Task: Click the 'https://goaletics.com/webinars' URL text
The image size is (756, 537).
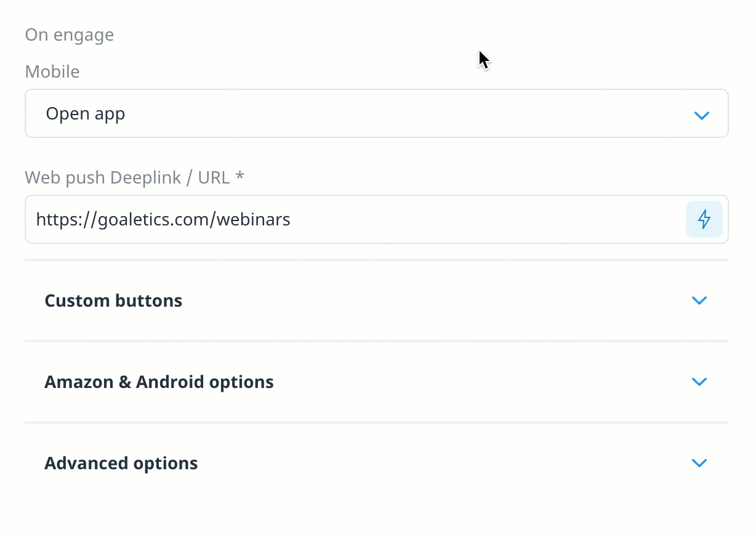Action: click(163, 219)
